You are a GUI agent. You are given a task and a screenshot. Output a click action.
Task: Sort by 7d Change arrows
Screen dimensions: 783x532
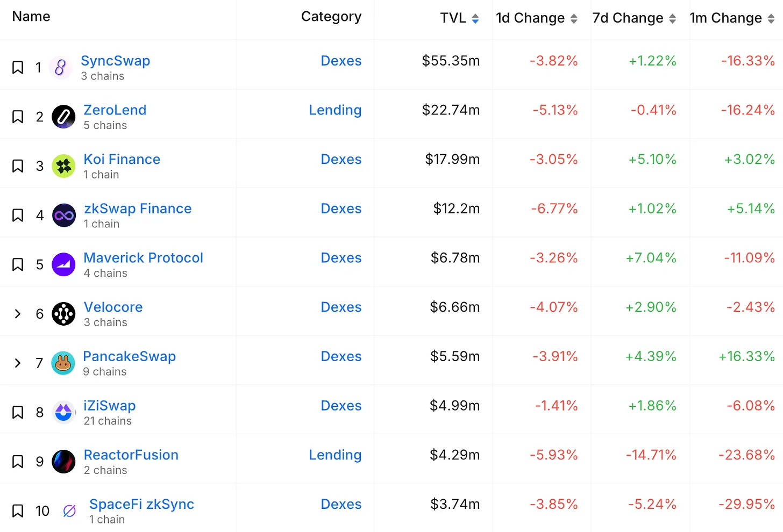pos(672,19)
